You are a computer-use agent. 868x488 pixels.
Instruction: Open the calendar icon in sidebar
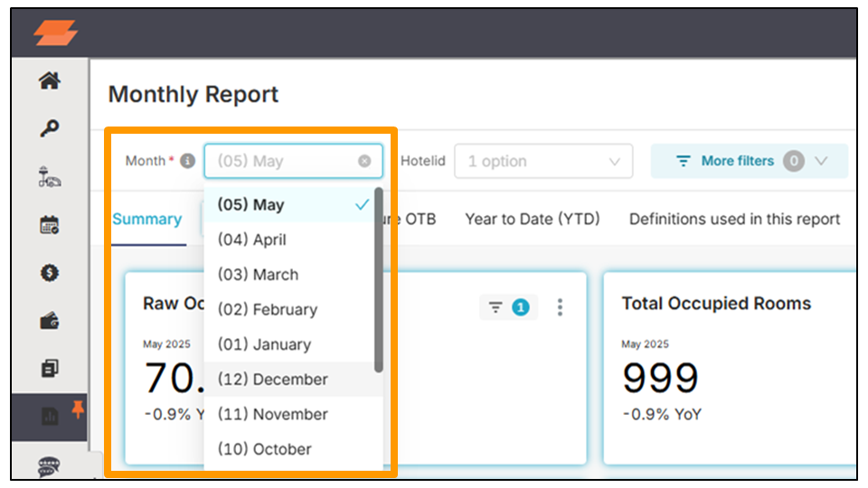(x=49, y=225)
